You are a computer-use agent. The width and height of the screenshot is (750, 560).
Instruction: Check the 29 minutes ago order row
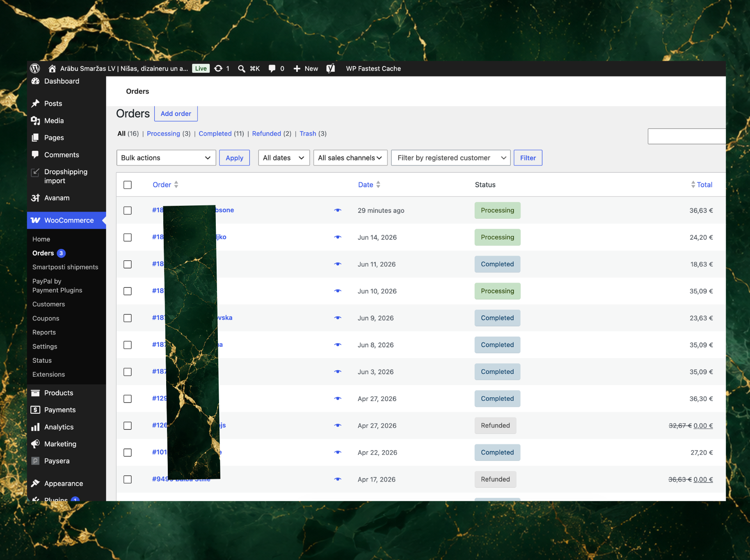[x=128, y=210]
